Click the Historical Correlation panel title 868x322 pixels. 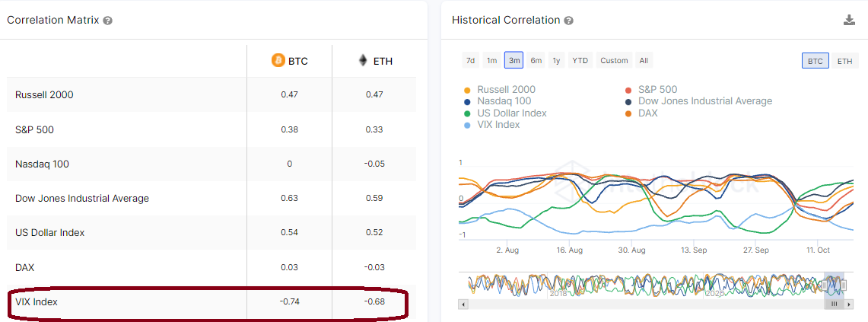point(506,20)
